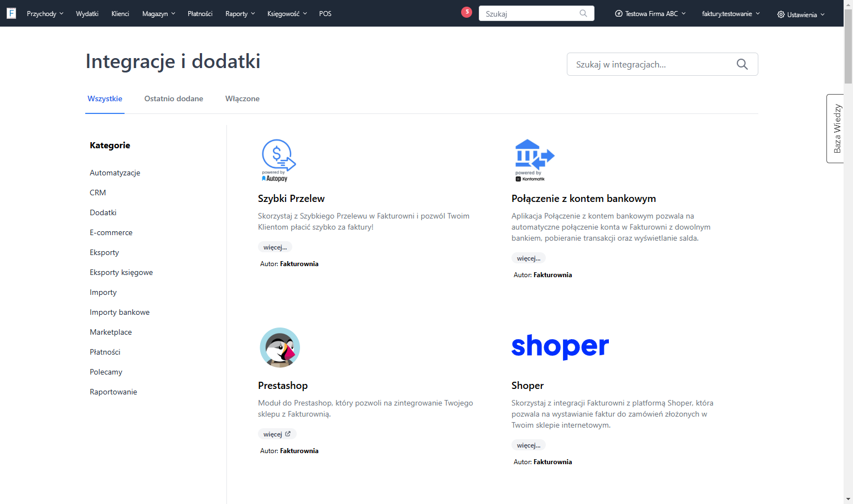Screen dimensions: 853x504
Task: Open the Szybki Przelew Autopay logo
Action: coord(278,160)
